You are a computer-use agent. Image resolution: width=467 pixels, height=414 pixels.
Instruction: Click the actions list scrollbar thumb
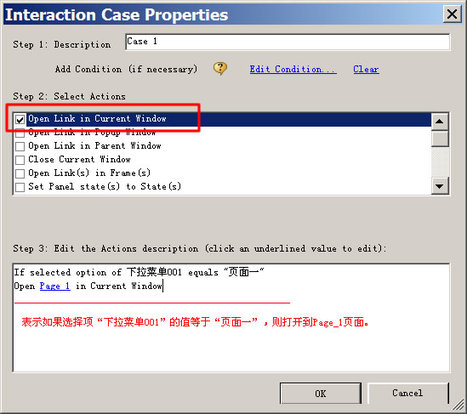click(x=440, y=139)
